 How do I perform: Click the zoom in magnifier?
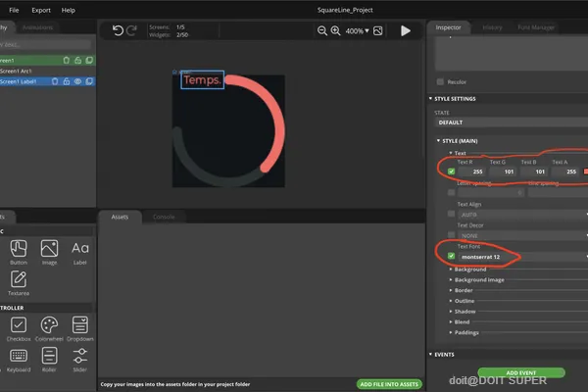coord(335,30)
